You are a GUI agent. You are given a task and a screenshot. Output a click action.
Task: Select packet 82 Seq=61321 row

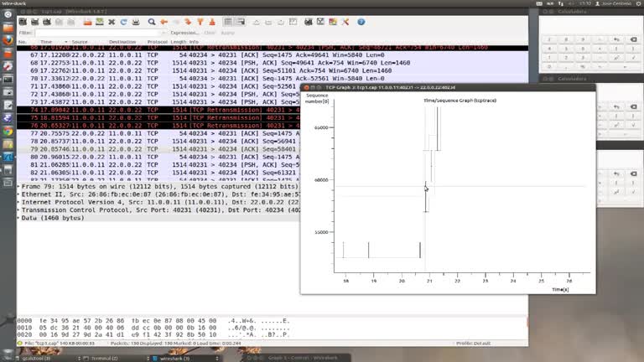[158, 173]
